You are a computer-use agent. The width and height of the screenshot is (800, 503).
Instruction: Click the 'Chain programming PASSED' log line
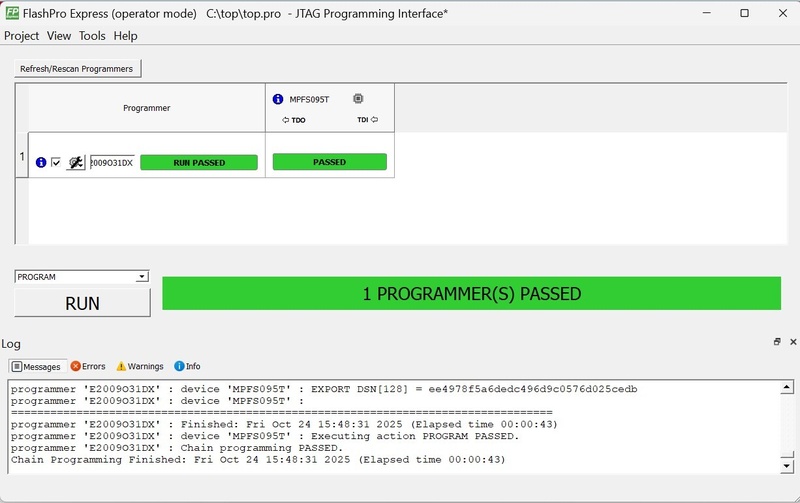177,448
